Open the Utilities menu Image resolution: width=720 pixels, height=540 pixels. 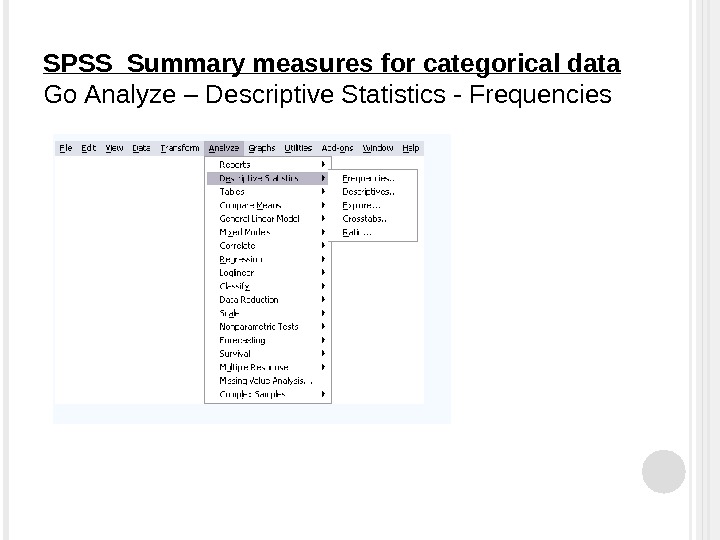click(298, 148)
